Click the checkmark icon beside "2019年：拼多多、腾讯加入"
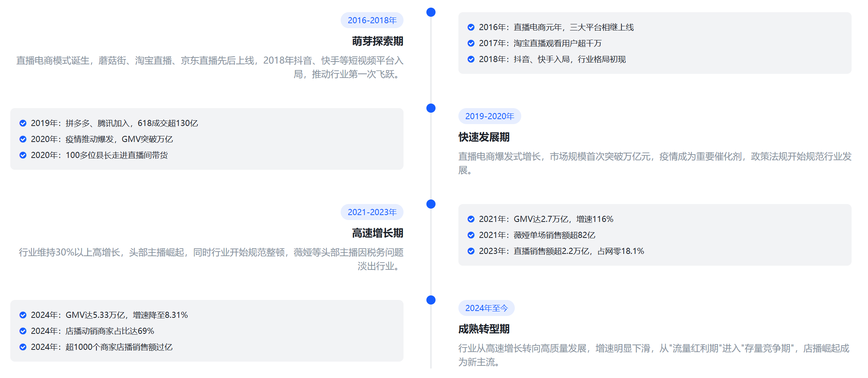 (22, 123)
